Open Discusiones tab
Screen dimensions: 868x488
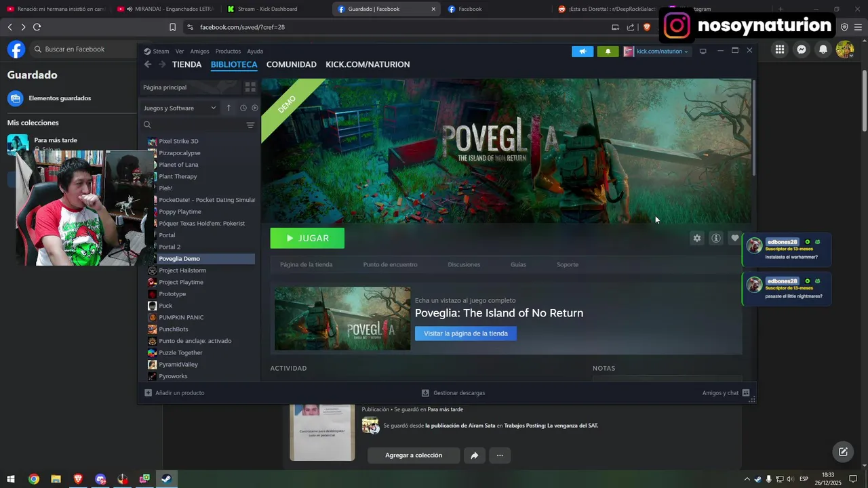[464, 264]
